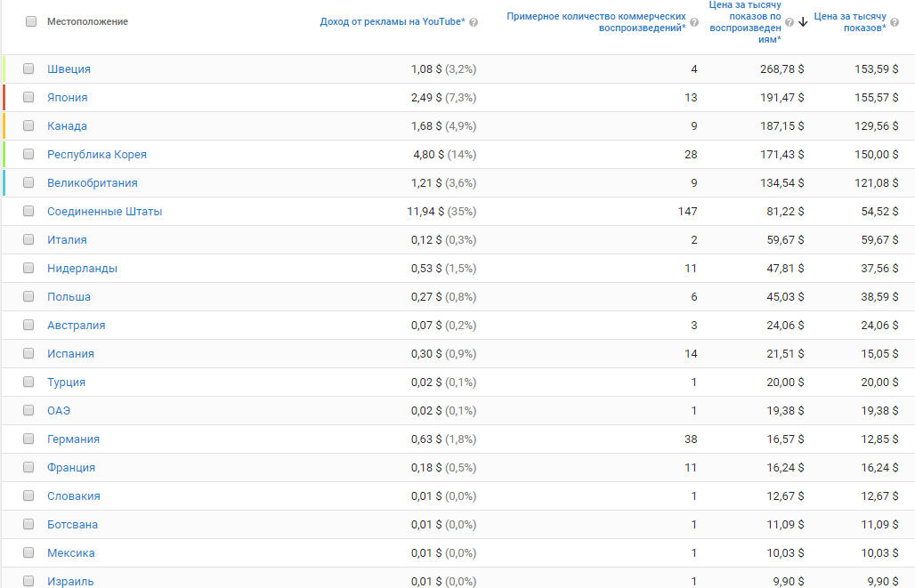Open the Испания location link
This screenshot has width=915, height=588.
click(x=70, y=354)
